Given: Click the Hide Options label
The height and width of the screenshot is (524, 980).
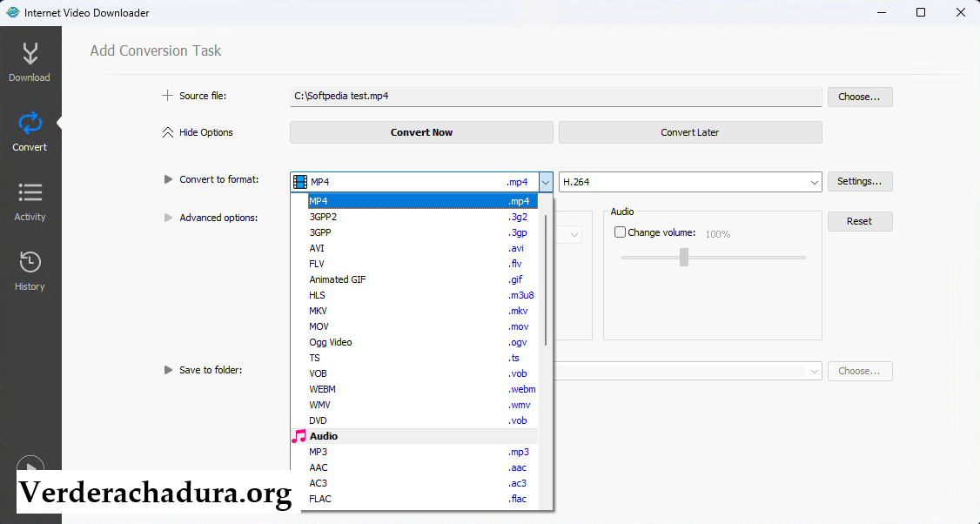Looking at the screenshot, I should [206, 132].
